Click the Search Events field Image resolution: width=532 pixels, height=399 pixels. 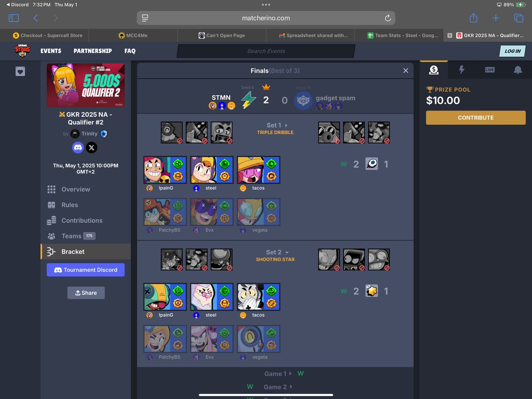tap(266, 51)
